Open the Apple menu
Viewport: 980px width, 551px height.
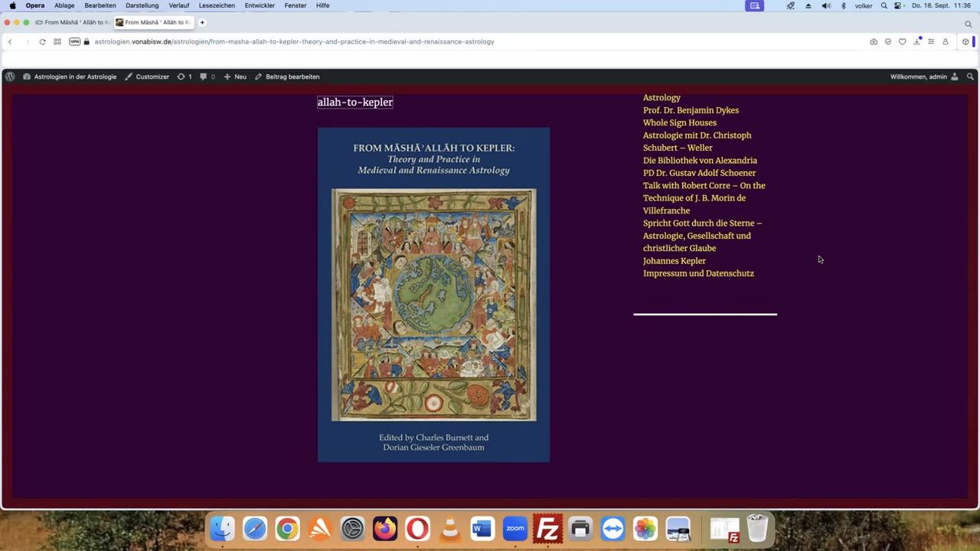point(12,5)
